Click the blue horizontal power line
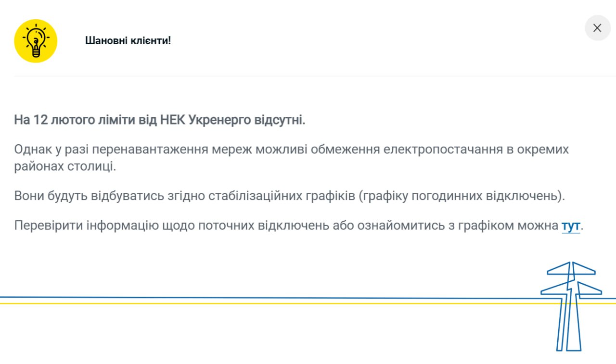Viewport: 616px width, 364px height. [x=241, y=298]
